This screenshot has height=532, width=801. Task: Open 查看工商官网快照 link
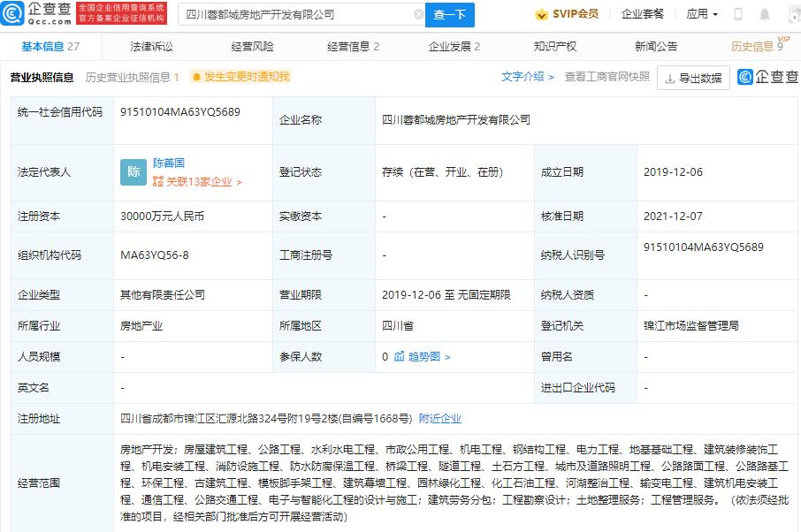pos(606,77)
